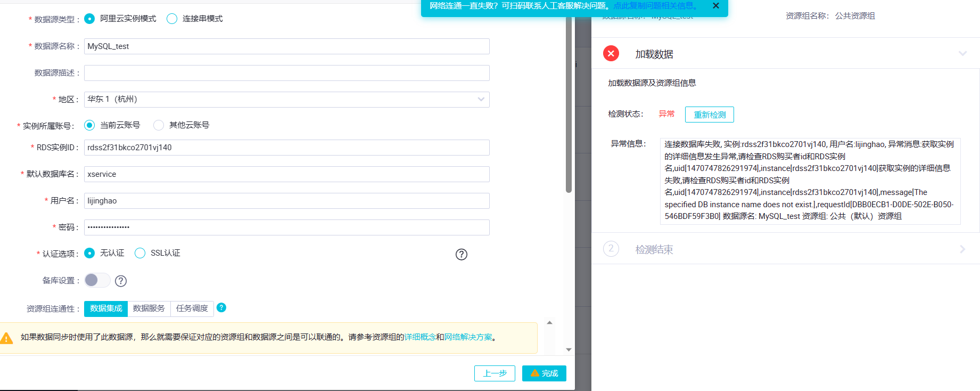Click 公共资源组 resource group name
This screenshot has width=980, height=391.
[855, 16]
